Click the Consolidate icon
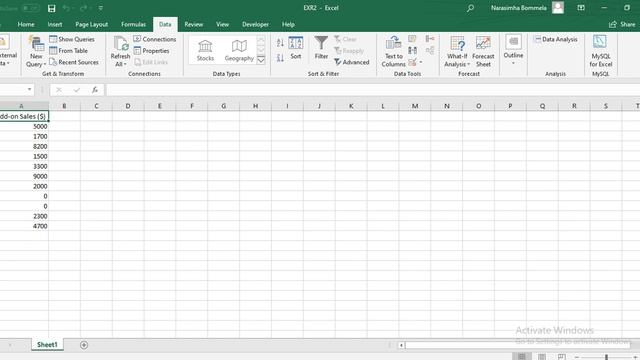 [430, 39]
